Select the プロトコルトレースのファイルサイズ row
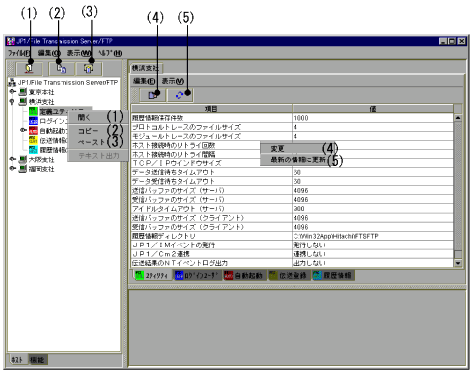472x373 pixels. [292, 127]
